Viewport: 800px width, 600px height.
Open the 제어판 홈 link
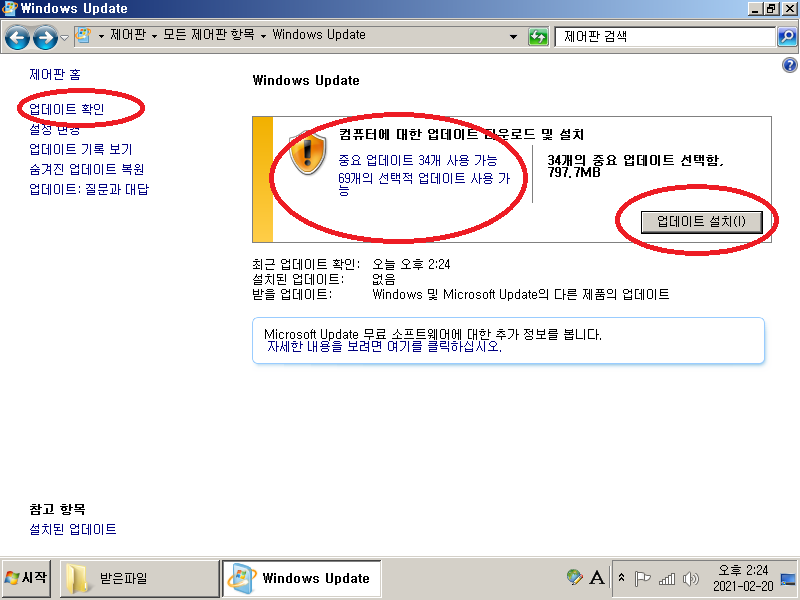pos(55,74)
